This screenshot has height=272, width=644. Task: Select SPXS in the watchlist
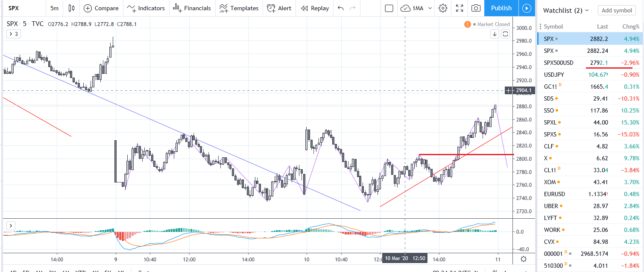click(x=590, y=134)
